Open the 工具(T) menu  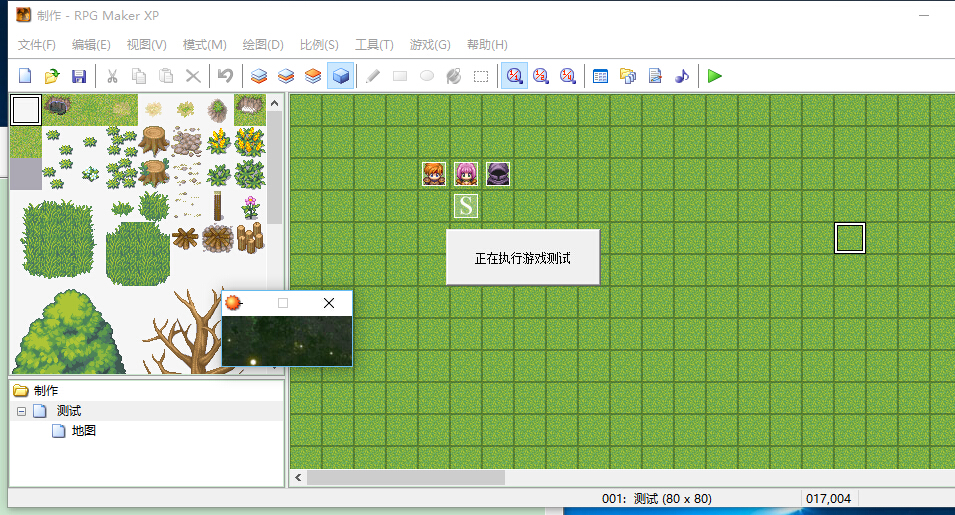(374, 44)
